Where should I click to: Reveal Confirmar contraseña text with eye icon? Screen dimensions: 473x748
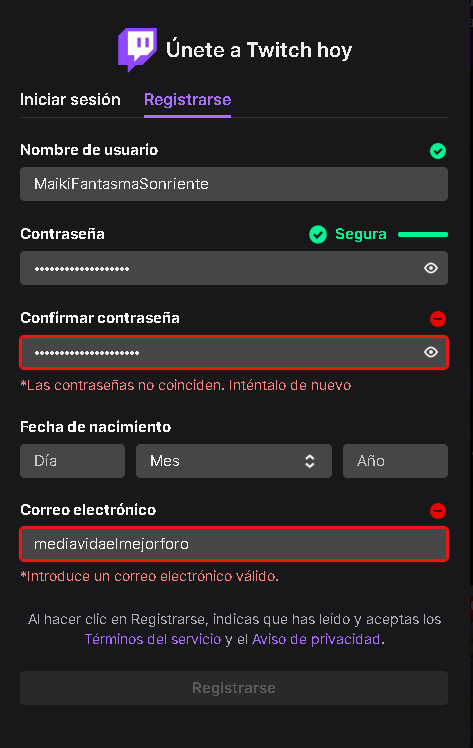pyautogui.click(x=431, y=352)
